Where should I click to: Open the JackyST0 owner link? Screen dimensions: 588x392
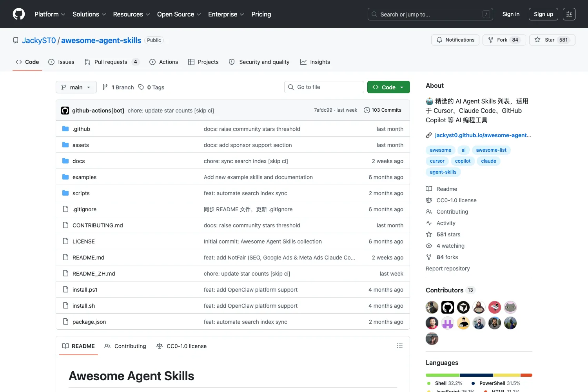click(39, 40)
